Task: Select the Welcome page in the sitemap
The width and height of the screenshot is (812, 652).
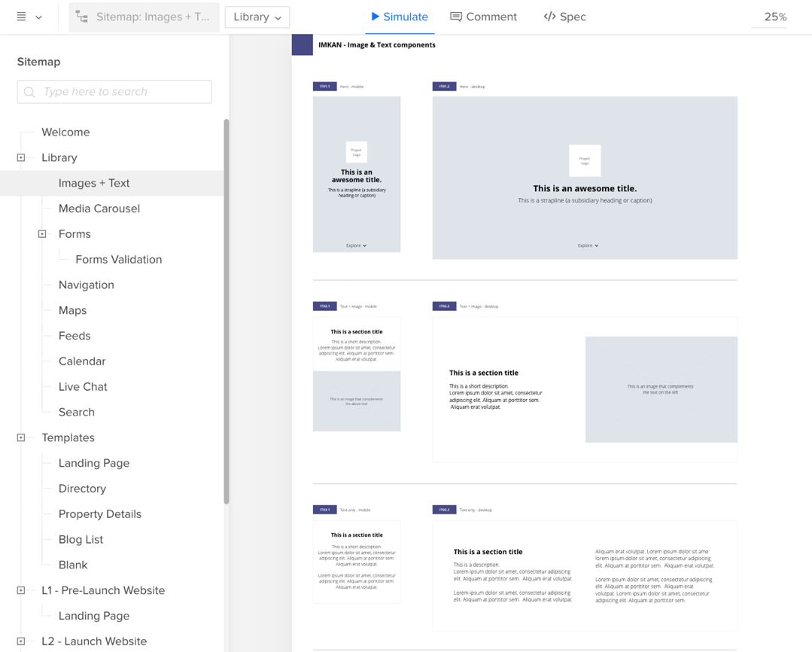Action: pyautogui.click(x=65, y=132)
